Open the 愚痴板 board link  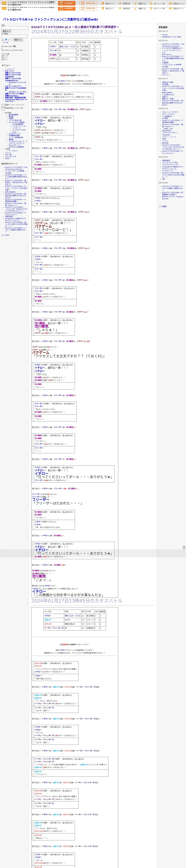(11, 139)
